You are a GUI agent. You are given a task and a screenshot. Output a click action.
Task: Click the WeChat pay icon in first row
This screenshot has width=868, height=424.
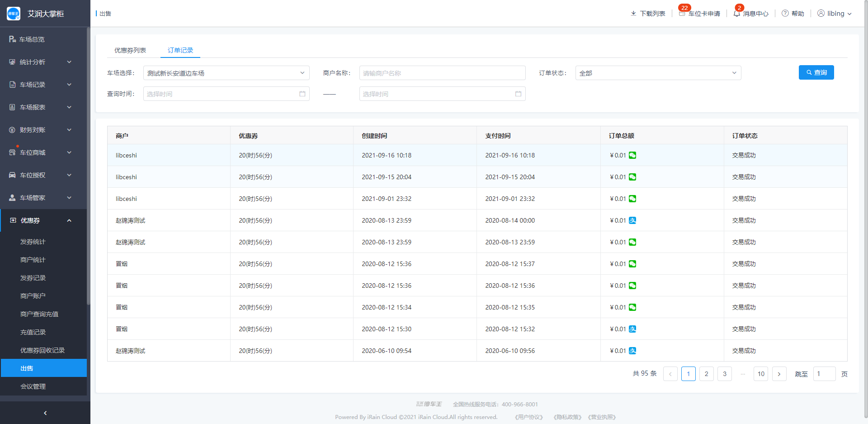(632, 155)
